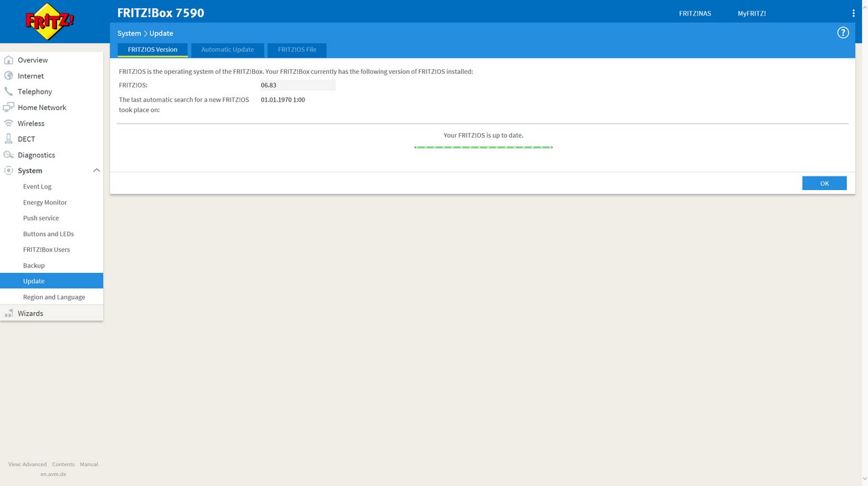The image size is (868, 486).
Task: Click the Home Network computer icon
Action: (9, 107)
